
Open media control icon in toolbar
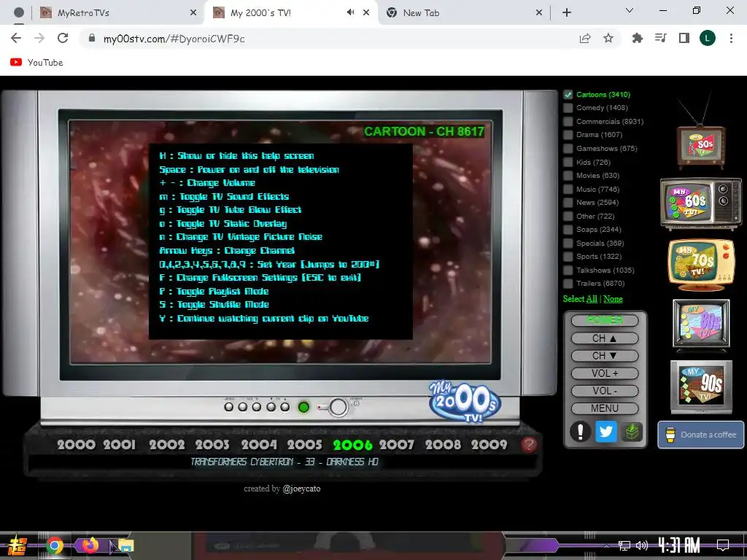point(661,38)
